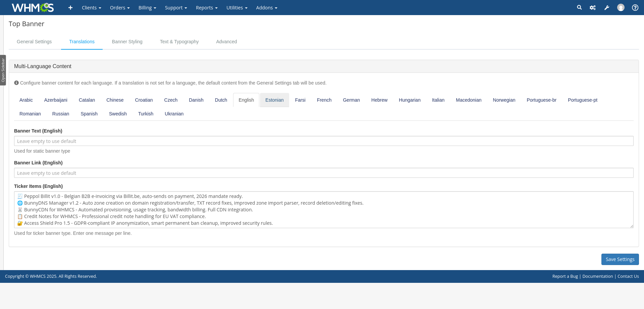This screenshot has height=309, width=644.
Task: Open the sidebar via Open Sidebar handle
Action: 3,70
